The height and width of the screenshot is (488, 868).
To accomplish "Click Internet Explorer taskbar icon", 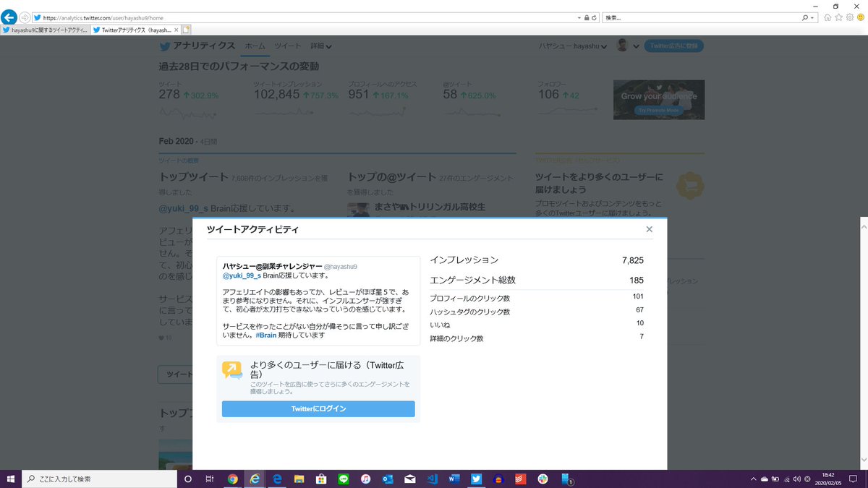I will 254,479.
